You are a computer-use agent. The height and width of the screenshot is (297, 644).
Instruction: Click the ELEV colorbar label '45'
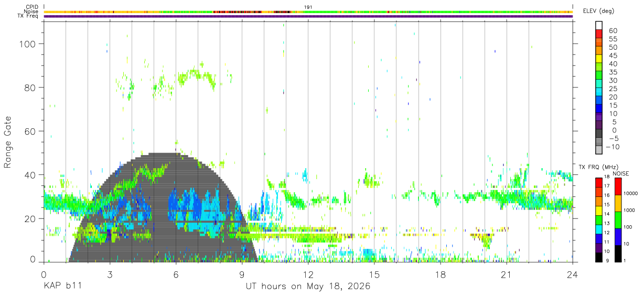point(613,56)
